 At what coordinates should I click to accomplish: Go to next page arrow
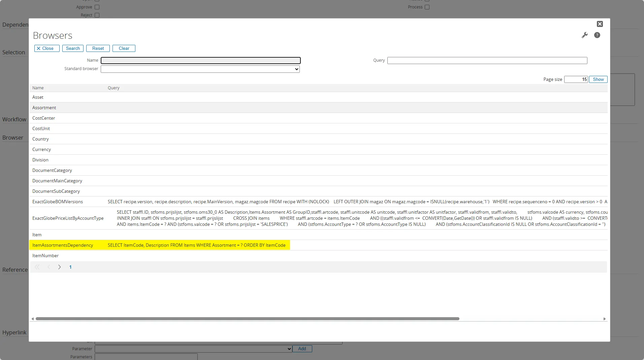pyautogui.click(x=59, y=267)
